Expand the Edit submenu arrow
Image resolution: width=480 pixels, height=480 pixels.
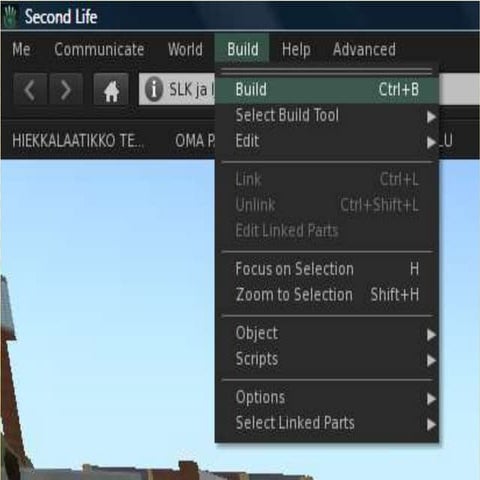point(431,142)
